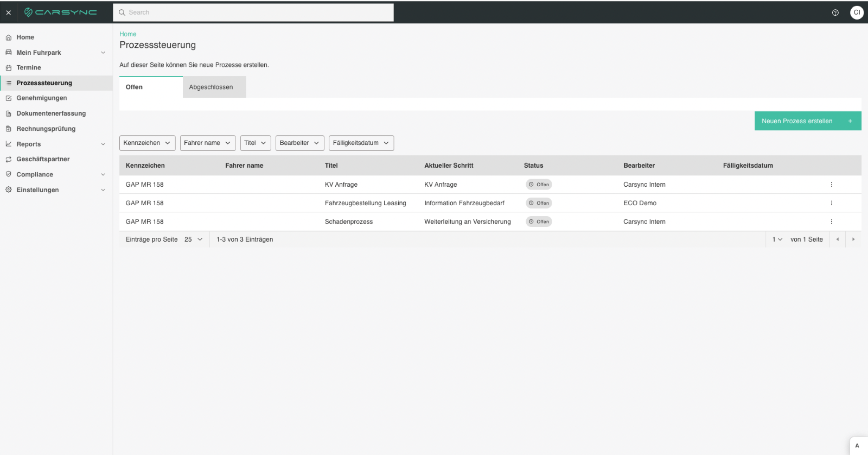The height and width of the screenshot is (455, 868).
Task: Switch to the Offen tab
Action: [151, 87]
